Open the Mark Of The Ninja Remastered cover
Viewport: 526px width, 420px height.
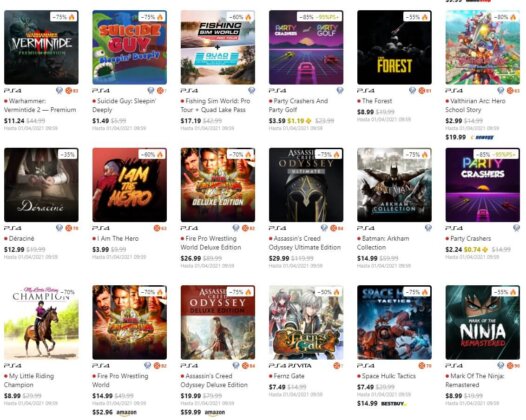(x=483, y=322)
